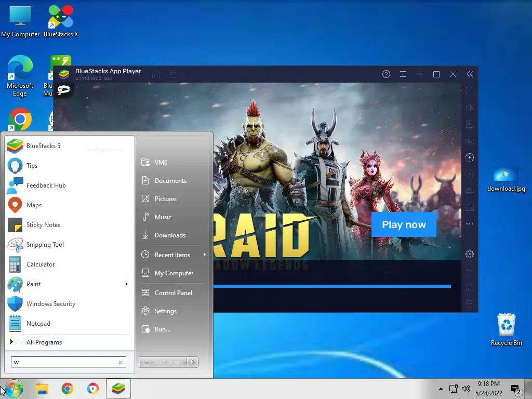
Task: Open Google Chrome from taskbar
Action: 68,389
